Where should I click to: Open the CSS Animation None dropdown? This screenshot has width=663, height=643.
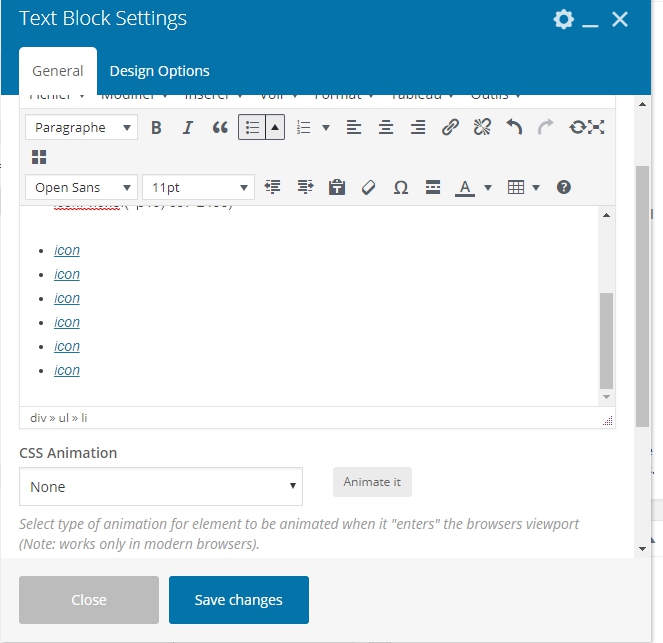click(161, 487)
